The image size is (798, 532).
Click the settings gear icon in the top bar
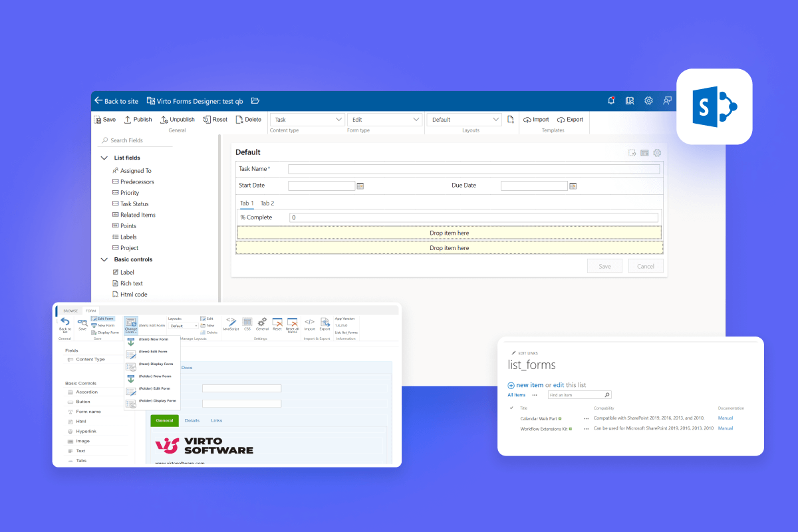coord(648,100)
